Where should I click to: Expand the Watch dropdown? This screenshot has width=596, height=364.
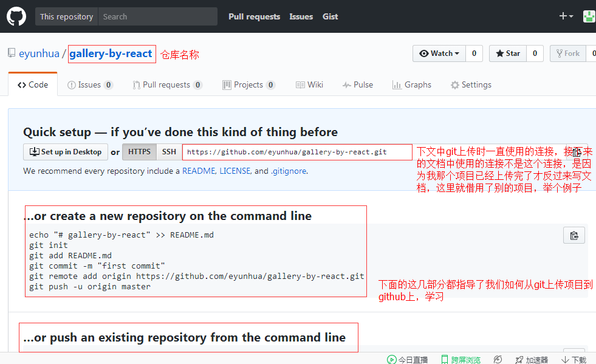[439, 53]
